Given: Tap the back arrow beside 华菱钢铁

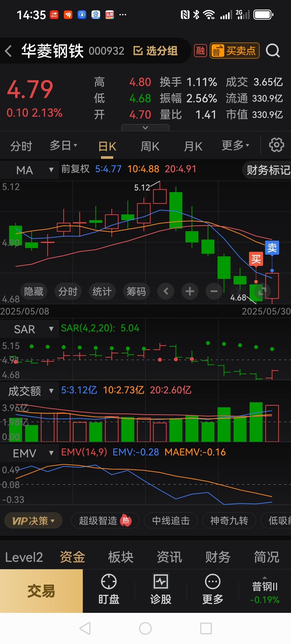Looking at the screenshot, I should click(x=8, y=51).
